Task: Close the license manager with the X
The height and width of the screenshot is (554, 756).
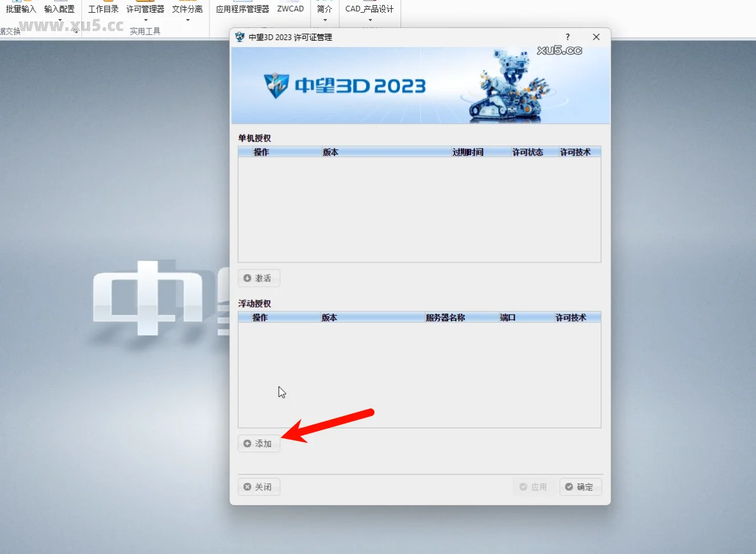Action: coord(596,37)
